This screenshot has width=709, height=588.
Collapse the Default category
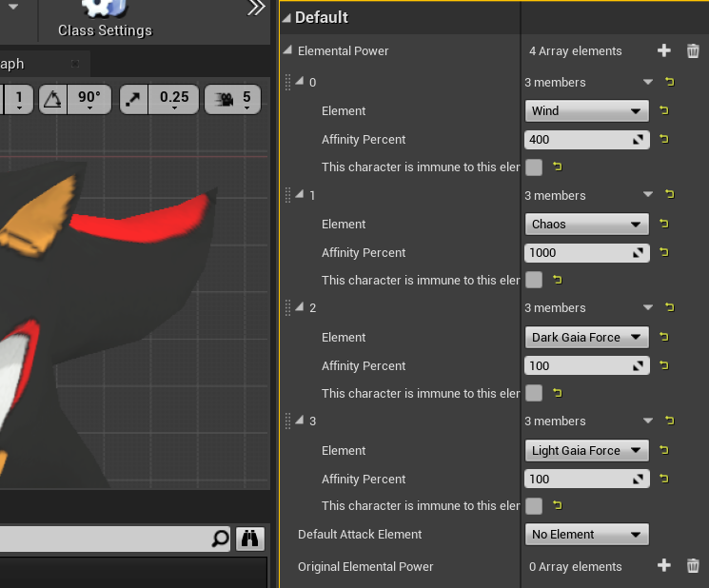[x=286, y=18]
